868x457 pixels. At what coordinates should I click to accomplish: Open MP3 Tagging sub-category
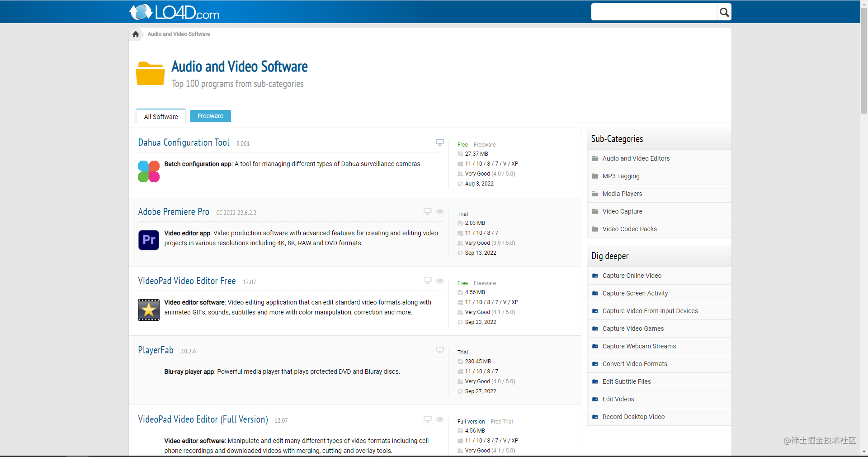tap(621, 176)
